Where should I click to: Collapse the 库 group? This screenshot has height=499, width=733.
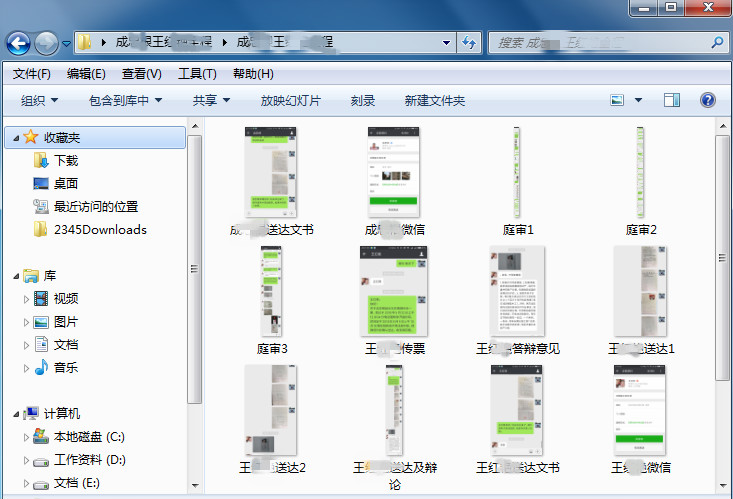pyautogui.click(x=16, y=276)
